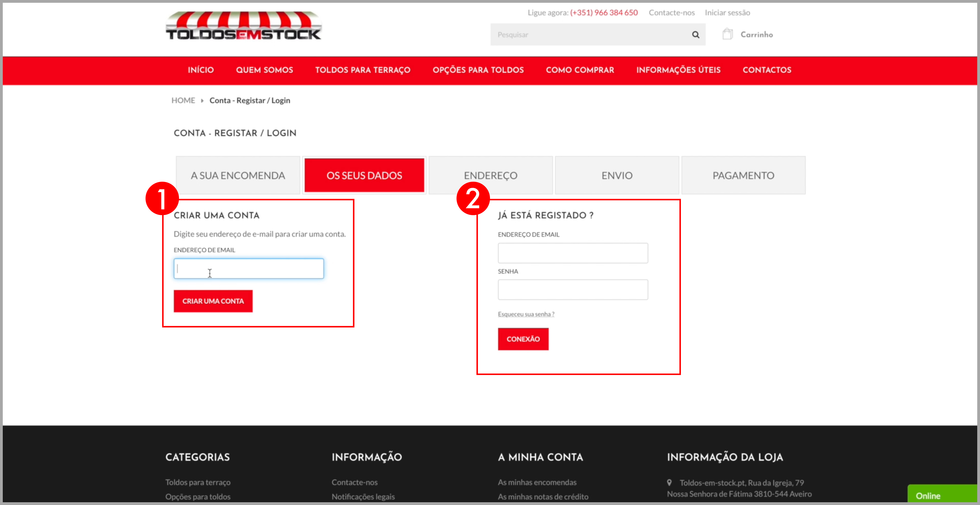Focus email field under Criar uma conta
Image resolution: width=980 pixels, height=505 pixels.
coord(249,269)
